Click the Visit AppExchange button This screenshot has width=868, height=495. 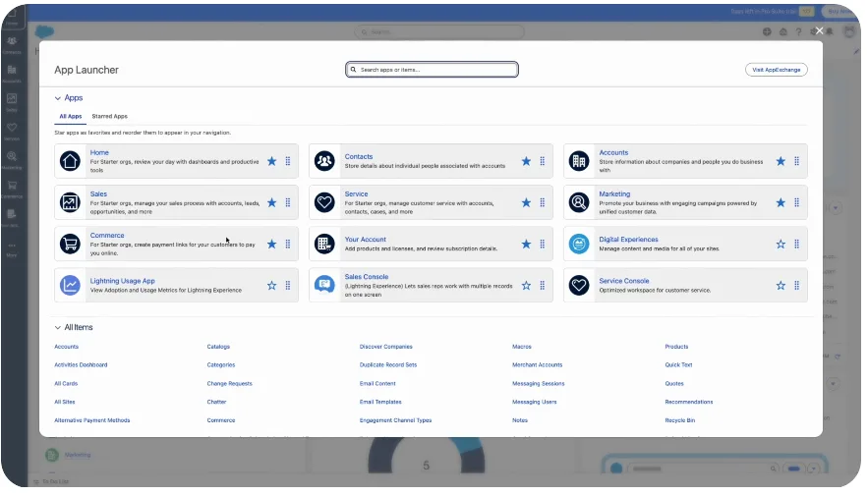point(776,70)
